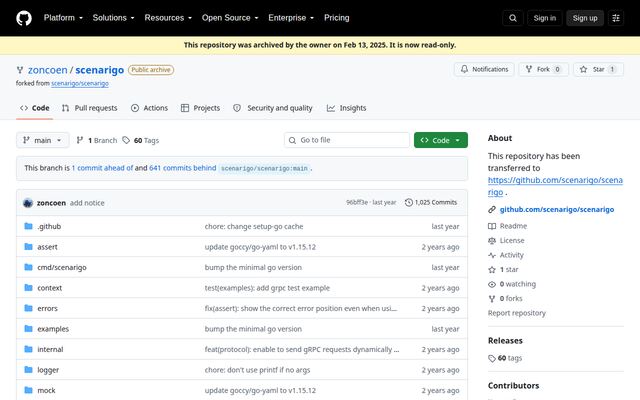Switch to the Pull requests tab
The height and width of the screenshot is (400, 640).
pyautogui.click(x=89, y=108)
